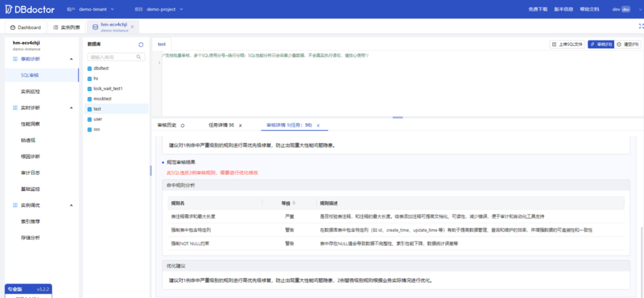This screenshot has width=644, height=298.
Task: Collapse the 实时诊断 menu group
Action: click(x=72, y=108)
